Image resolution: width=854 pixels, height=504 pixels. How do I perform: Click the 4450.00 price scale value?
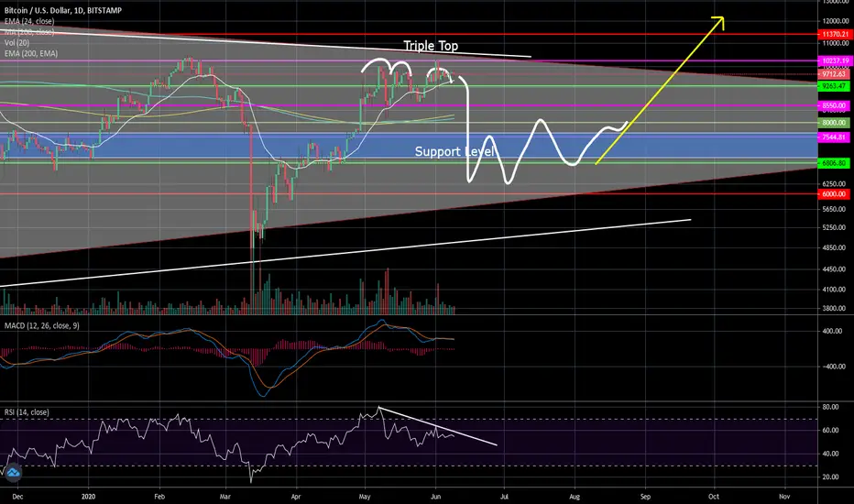[x=834, y=269]
